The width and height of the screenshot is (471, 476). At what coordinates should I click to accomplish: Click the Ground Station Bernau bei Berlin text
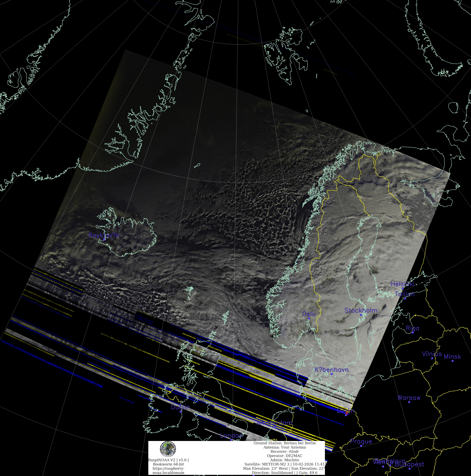click(x=285, y=443)
